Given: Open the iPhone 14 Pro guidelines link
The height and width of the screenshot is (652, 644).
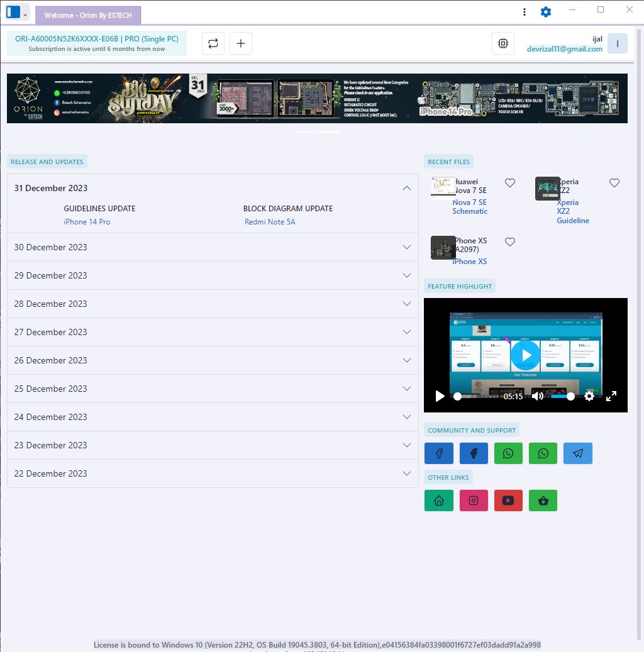Looking at the screenshot, I should [87, 222].
